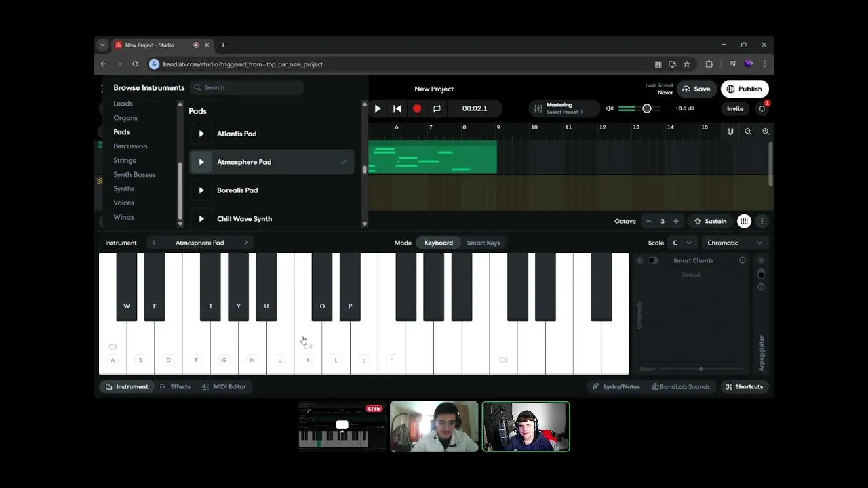Toggle the loop cycle icon
Image resolution: width=868 pixels, height=488 pixels.
(437, 108)
